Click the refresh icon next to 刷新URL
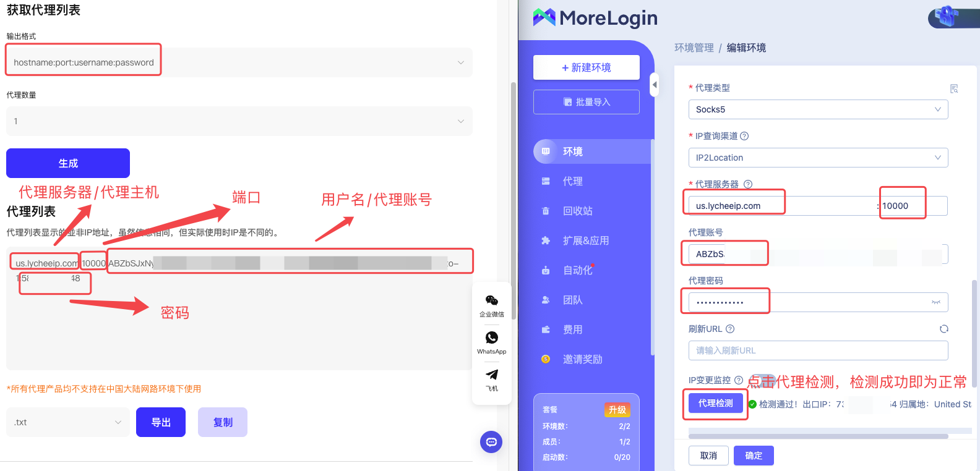Screen dimensions: 980x471 click(944, 329)
